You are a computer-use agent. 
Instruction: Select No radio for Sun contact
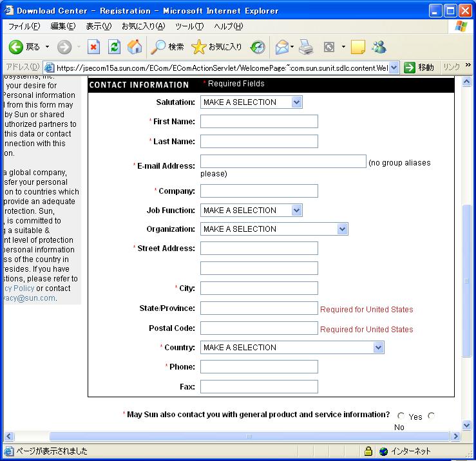(431, 415)
